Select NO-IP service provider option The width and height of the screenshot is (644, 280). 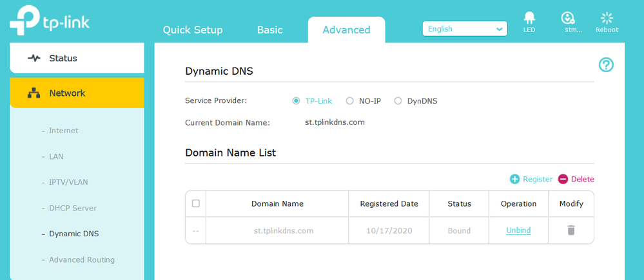coord(350,100)
